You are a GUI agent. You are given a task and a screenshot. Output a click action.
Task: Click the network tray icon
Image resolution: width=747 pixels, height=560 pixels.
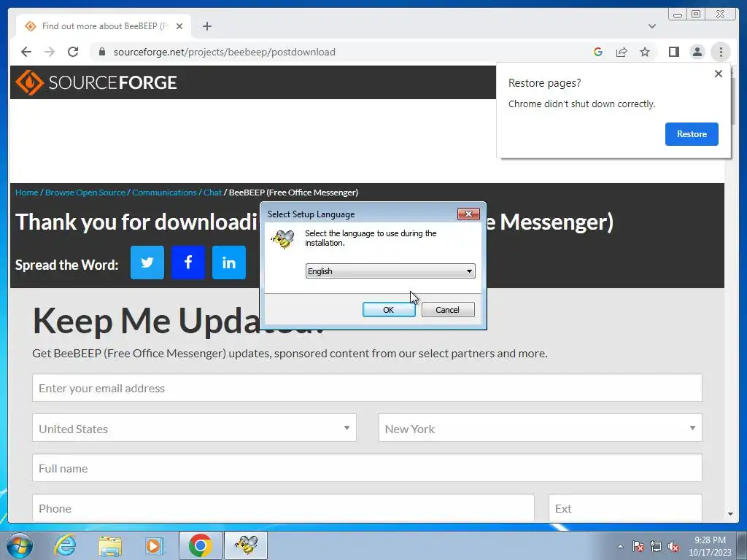[656, 546]
